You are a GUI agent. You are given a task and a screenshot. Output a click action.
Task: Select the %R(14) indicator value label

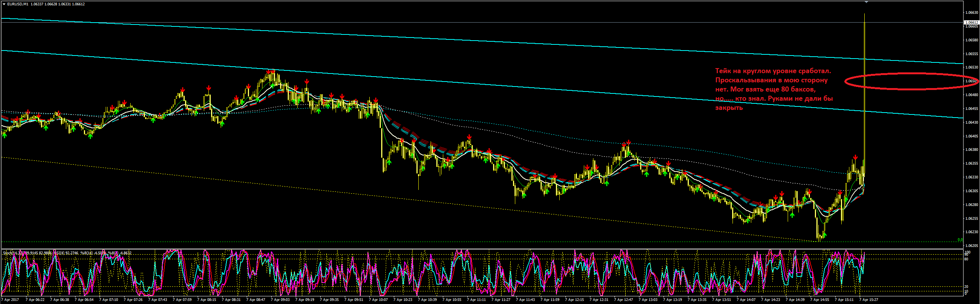[x=93, y=253]
